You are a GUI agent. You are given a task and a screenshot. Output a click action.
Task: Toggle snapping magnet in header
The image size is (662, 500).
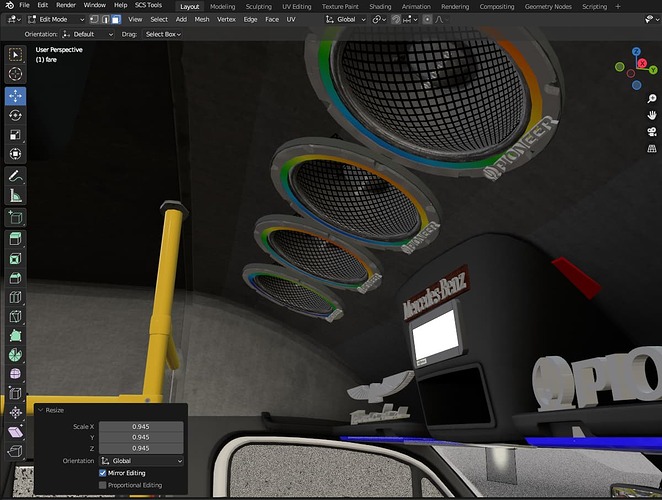tap(396, 19)
